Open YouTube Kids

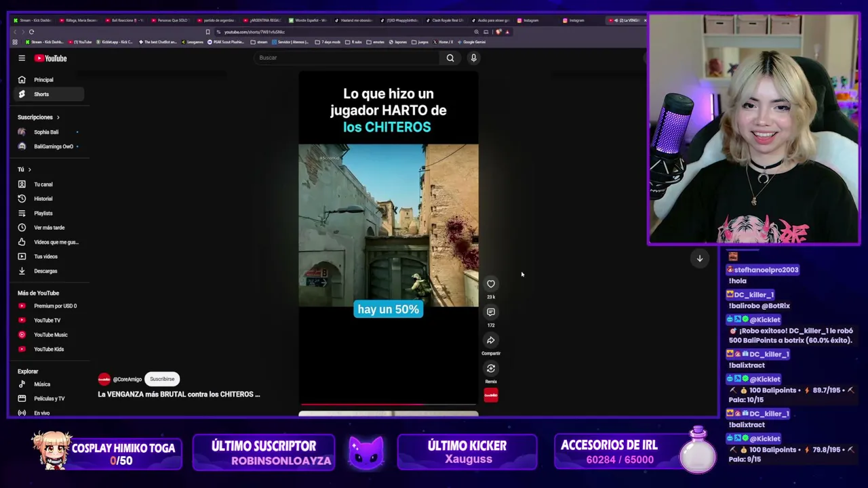coord(49,349)
